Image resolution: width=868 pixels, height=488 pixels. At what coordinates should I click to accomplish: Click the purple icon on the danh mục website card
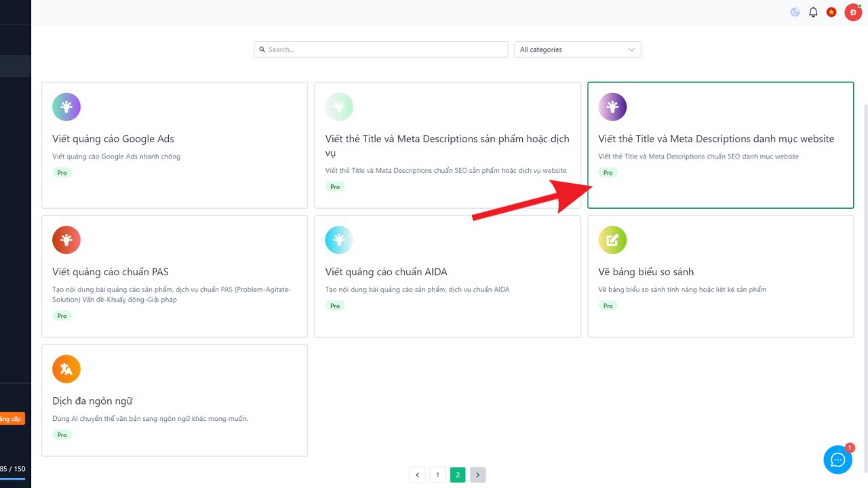tap(612, 107)
